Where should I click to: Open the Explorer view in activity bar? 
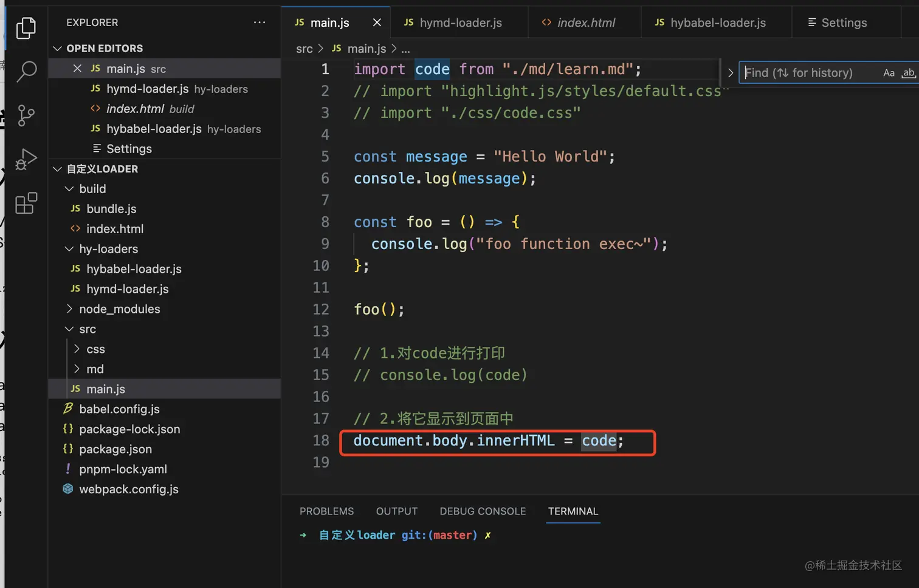click(26, 28)
